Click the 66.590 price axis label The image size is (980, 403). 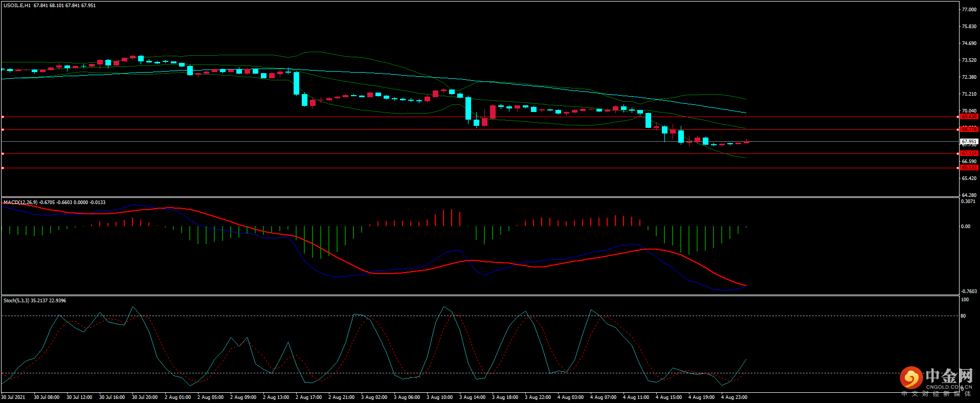pos(969,162)
